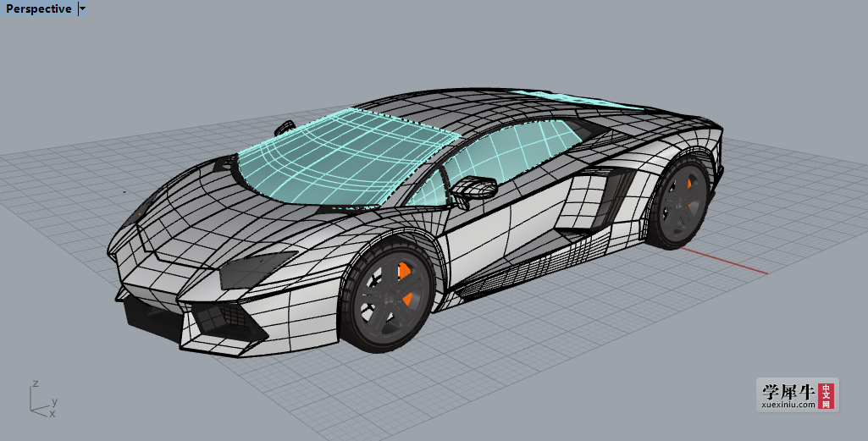This screenshot has width=868, height=441.
Task: Pick the driver-side mirror object
Action: 474,188
